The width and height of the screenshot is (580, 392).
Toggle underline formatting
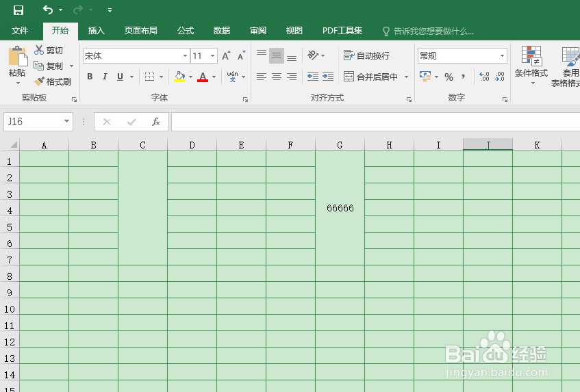120,77
